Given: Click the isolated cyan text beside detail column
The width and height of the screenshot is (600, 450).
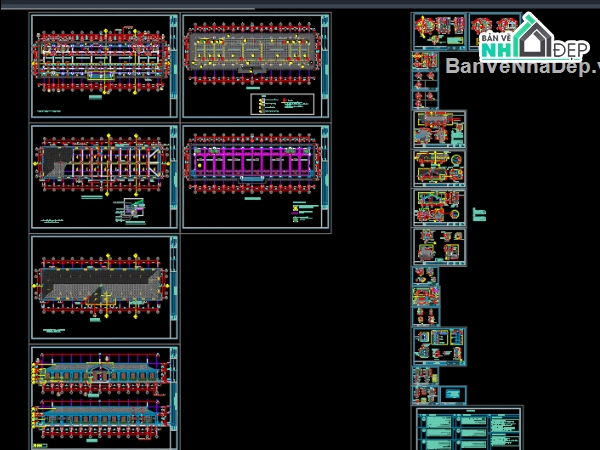Looking at the screenshot, I should (479, 214).
